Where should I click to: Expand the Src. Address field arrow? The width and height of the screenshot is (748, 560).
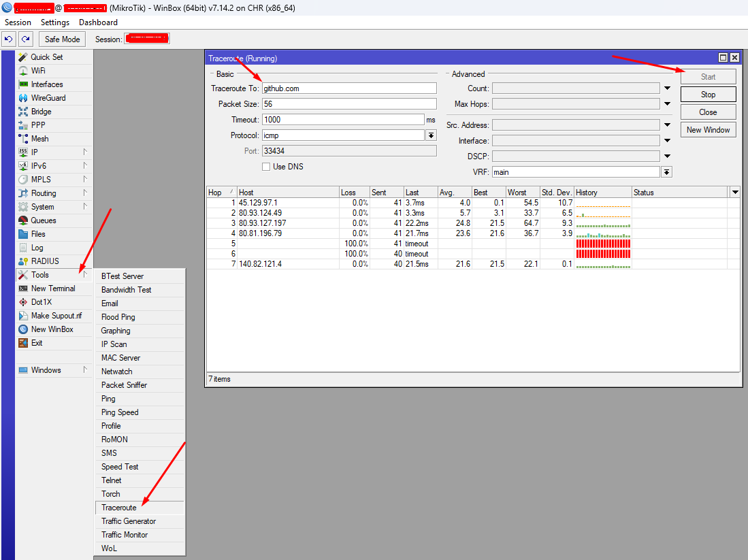[668, 125]
